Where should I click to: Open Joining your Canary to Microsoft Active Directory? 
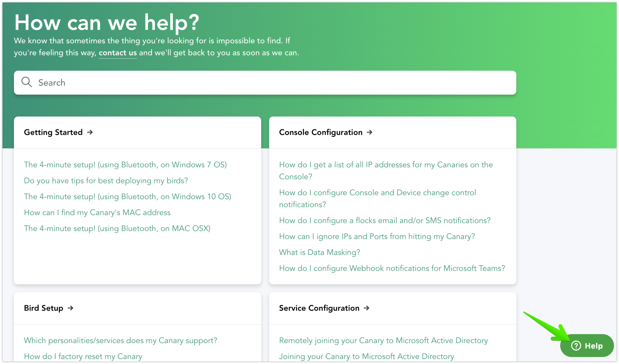(x=367, y=356)
